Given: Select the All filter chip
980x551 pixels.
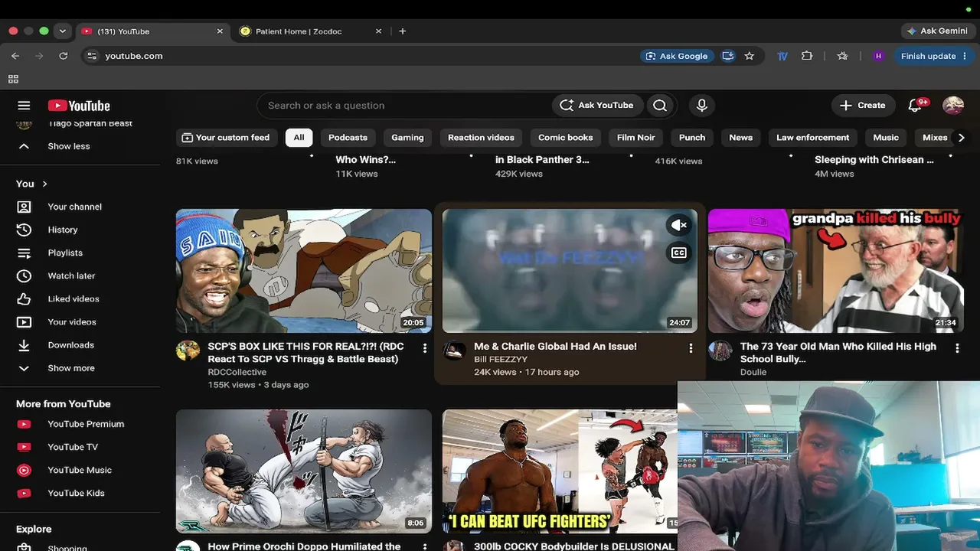Looking at the screenshot, I should [x=299, y=138].
